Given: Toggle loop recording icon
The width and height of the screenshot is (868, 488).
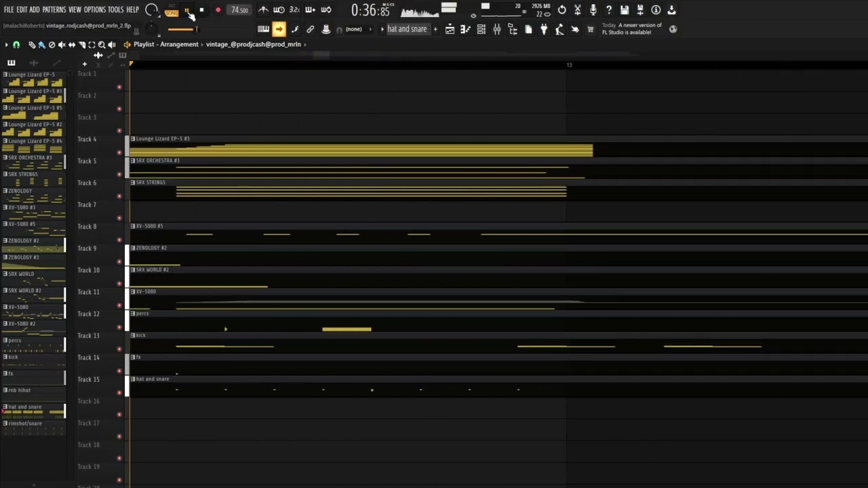Looking at the screenshot, I should pos(326,9).
